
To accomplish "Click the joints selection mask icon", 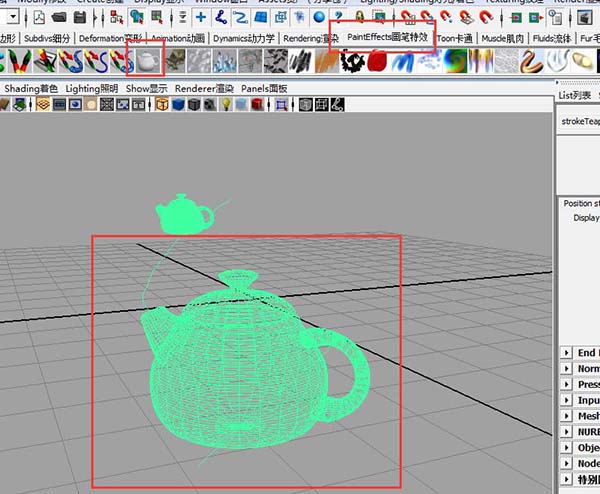I will [x=221, y=17].
